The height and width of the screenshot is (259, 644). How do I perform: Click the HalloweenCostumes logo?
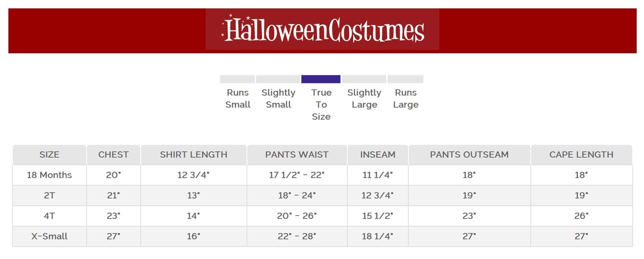click(x=322, y=30)
